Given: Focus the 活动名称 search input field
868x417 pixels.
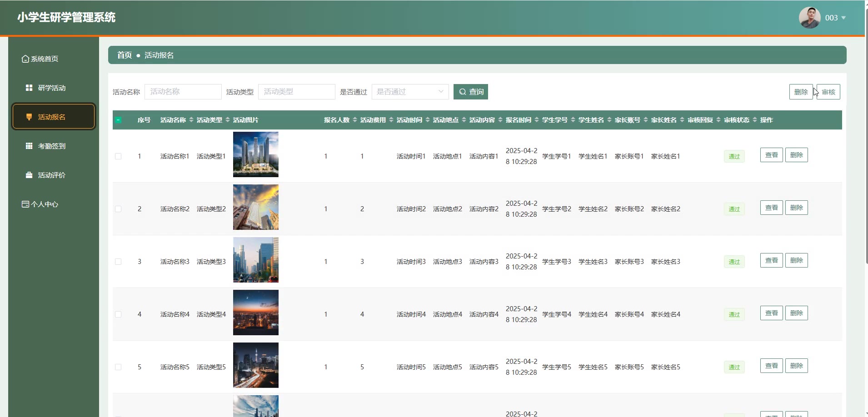Looking at the screenshot, I should pos(183,92).
